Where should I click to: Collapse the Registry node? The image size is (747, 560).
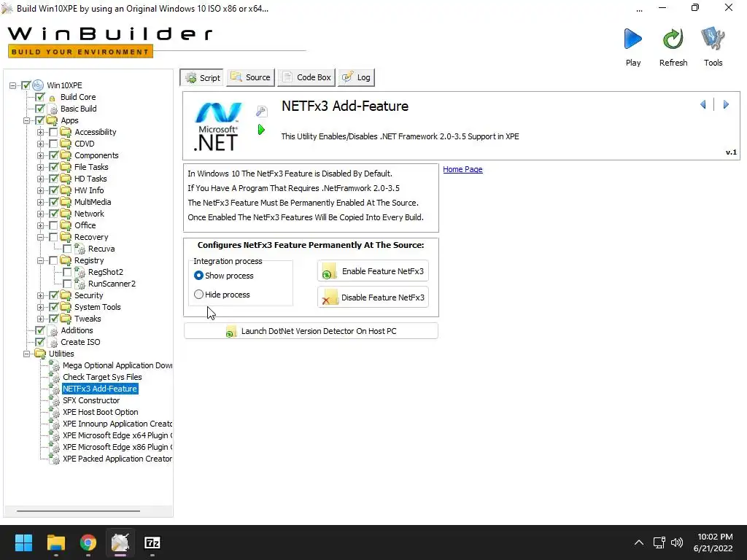41,260
